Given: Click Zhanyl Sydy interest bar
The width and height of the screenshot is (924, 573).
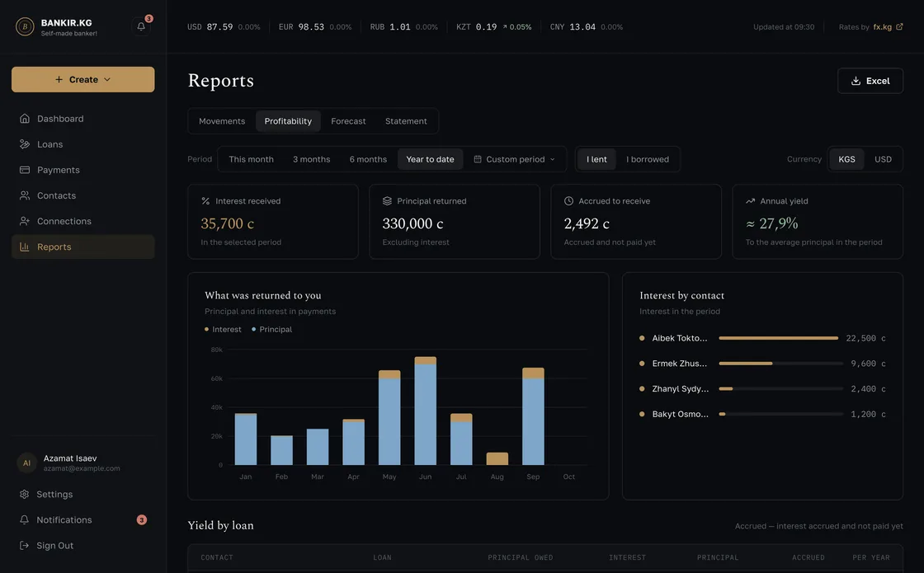Looking at the screenshot, I should (x=725, y=388).
